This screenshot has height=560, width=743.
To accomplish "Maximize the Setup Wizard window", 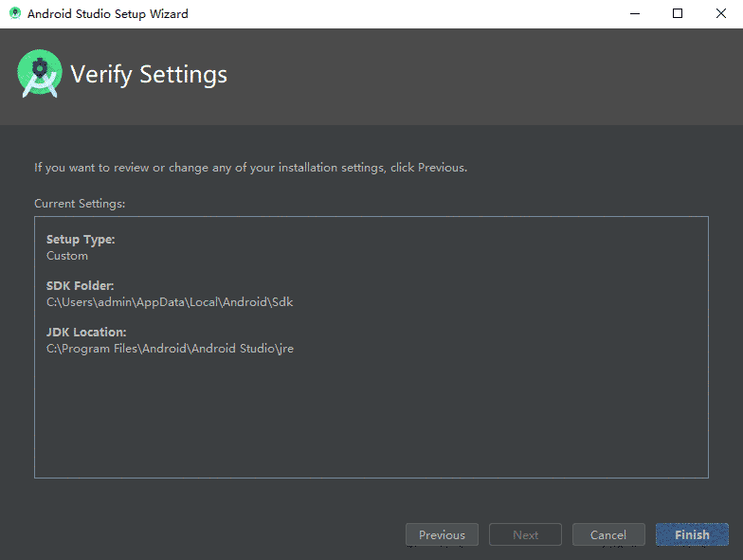I will 678,13.
